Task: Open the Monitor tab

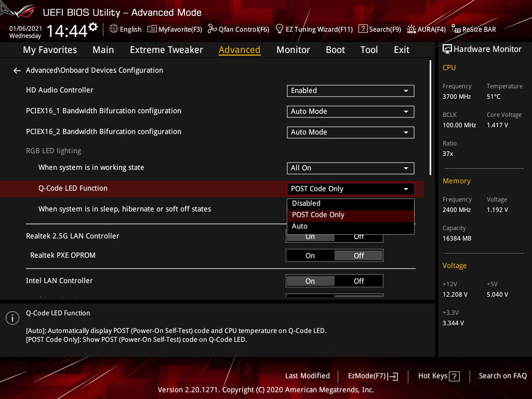Action: click(x=293, y=50)
